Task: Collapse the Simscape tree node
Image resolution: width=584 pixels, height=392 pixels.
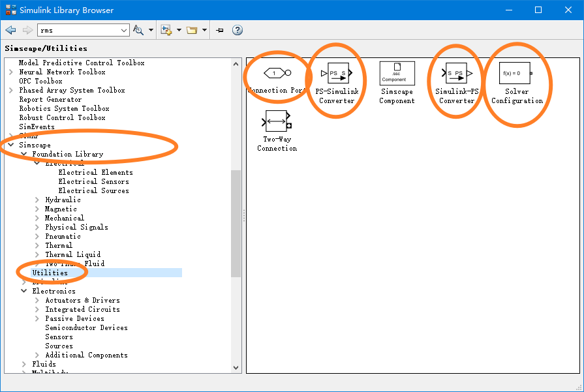Action: click(x=11, y=145)
